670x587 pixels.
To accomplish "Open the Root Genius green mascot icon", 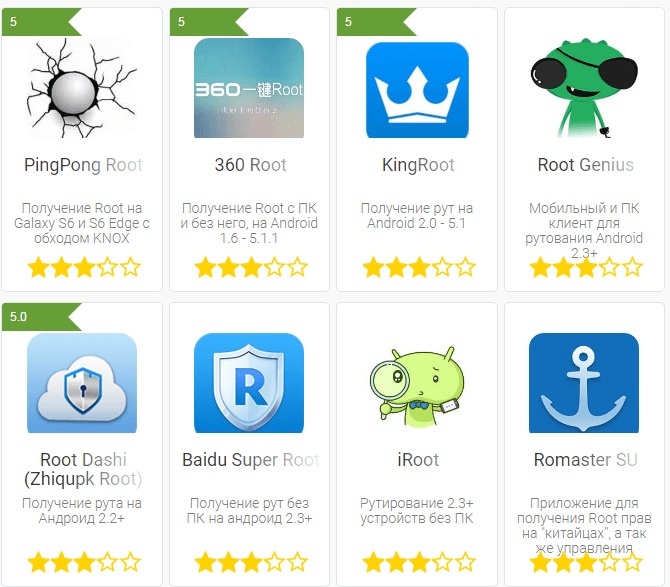I will (584, 88).
